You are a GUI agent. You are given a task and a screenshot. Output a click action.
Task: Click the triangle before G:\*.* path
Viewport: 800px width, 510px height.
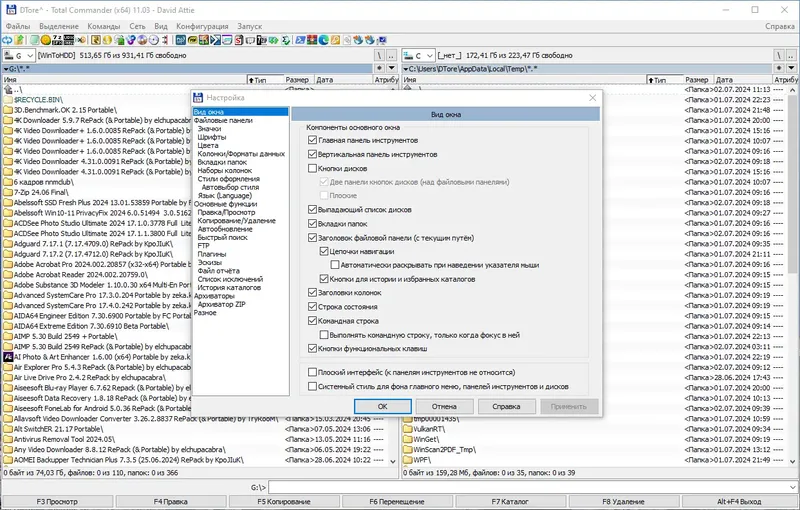[6, 69]
